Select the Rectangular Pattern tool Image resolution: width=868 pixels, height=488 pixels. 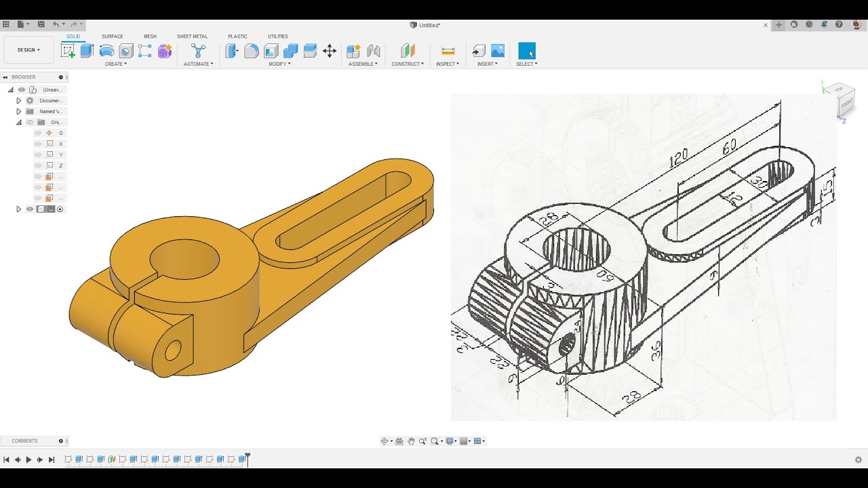click(145, 51)
